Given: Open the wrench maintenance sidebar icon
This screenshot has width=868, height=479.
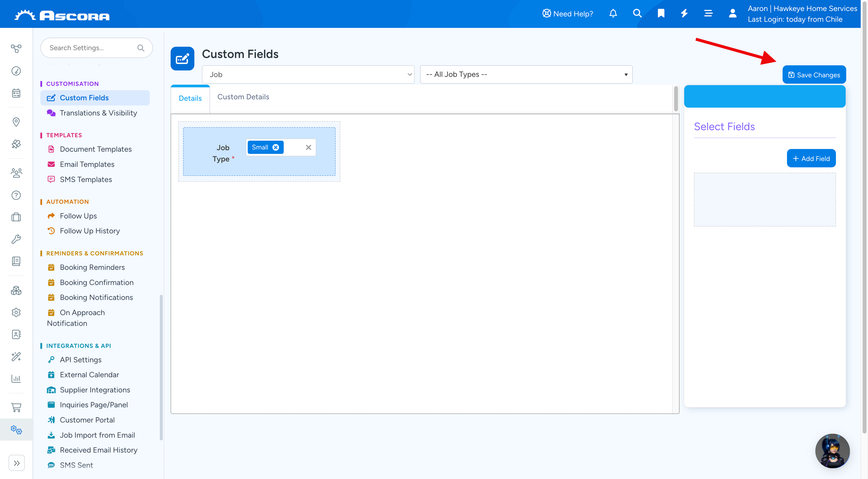Looking at the screenshot, I should pos(16,239).
